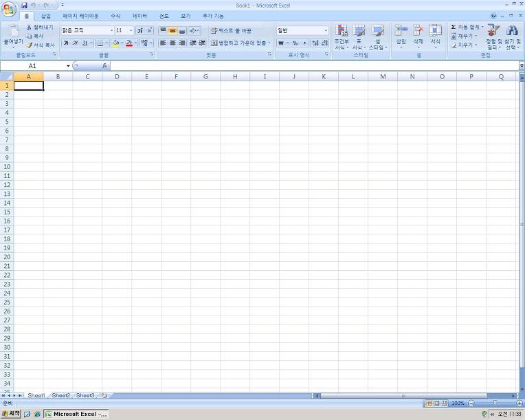
Task: Open the customize quick access toolbar dropdown
Action: click(63, 5)
